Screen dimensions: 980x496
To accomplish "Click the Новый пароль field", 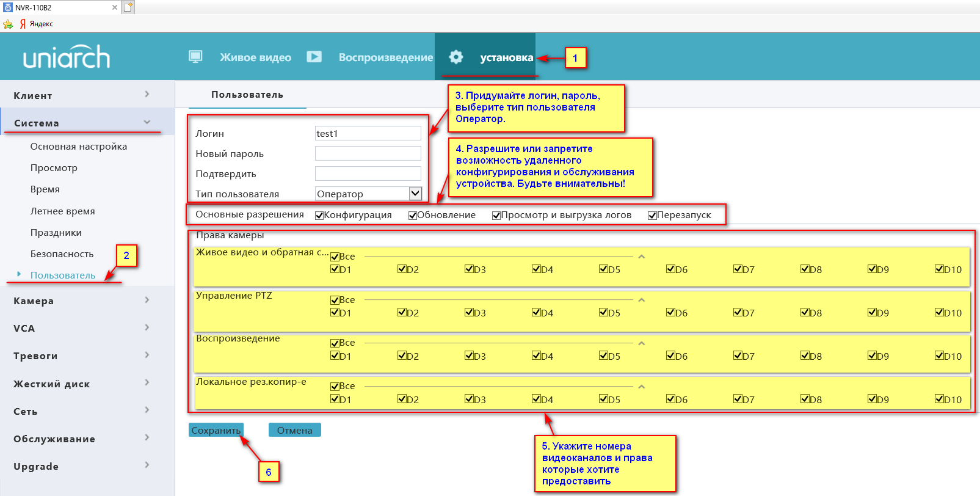I will 368,153.
